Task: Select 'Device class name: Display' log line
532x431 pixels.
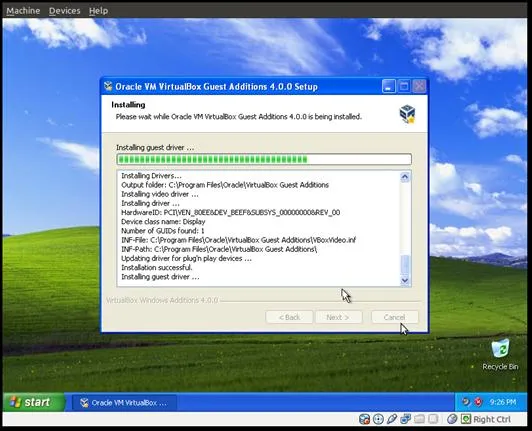Action: 163,222
